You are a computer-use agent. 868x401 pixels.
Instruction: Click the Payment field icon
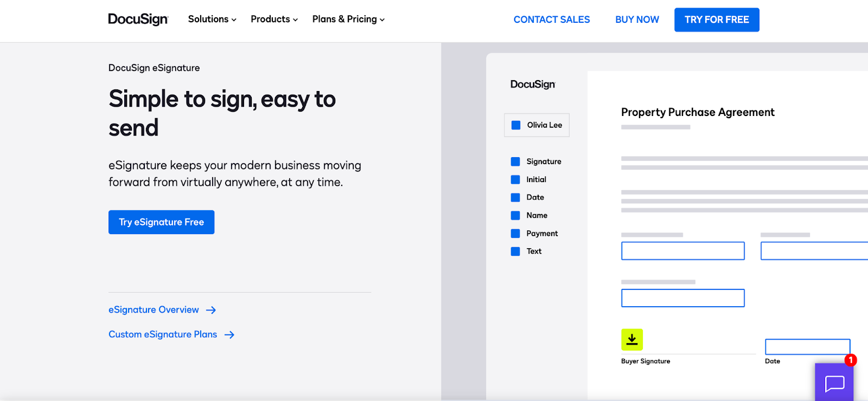[x=515, y=234]
